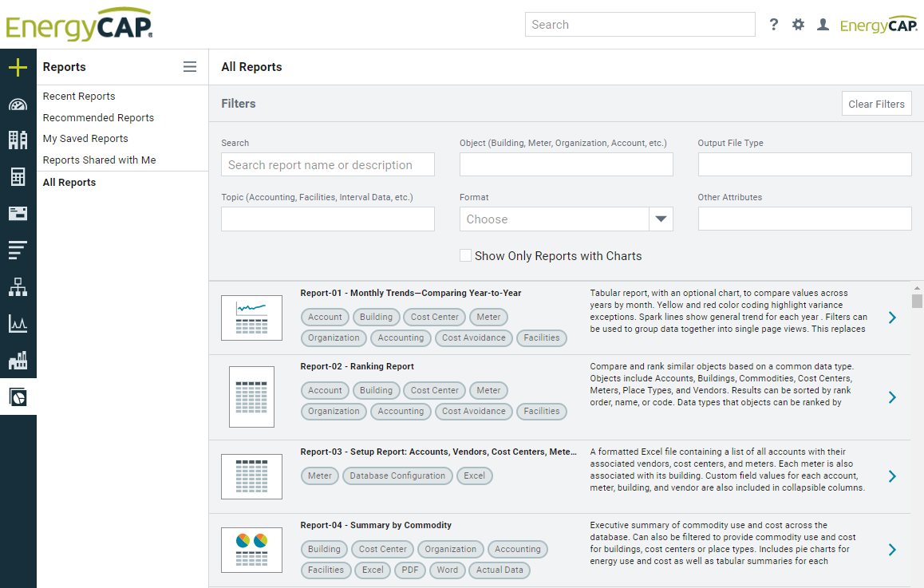
Task: Expand details for Report-04 Summary by Commodity
Action: point(892,549)
